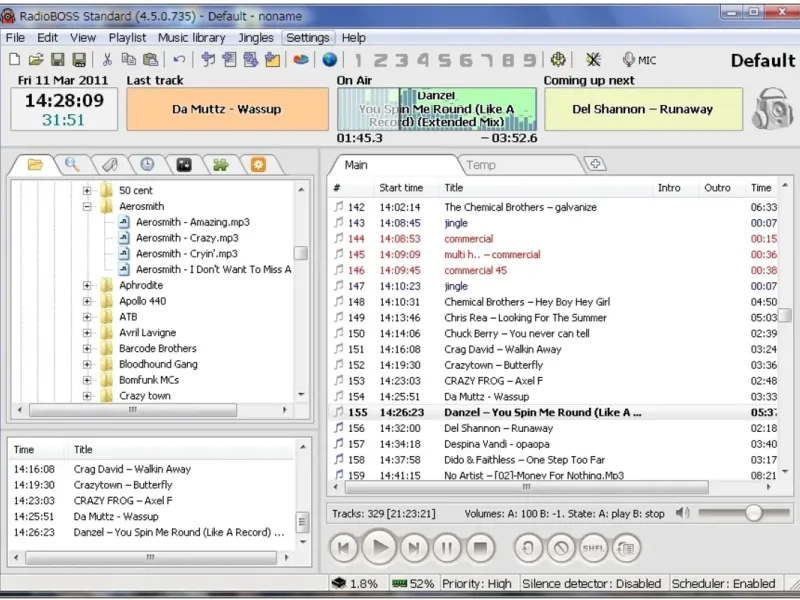Switch to the Temp playlist tab
Screen dimensions: 800x600
point(481,165)
